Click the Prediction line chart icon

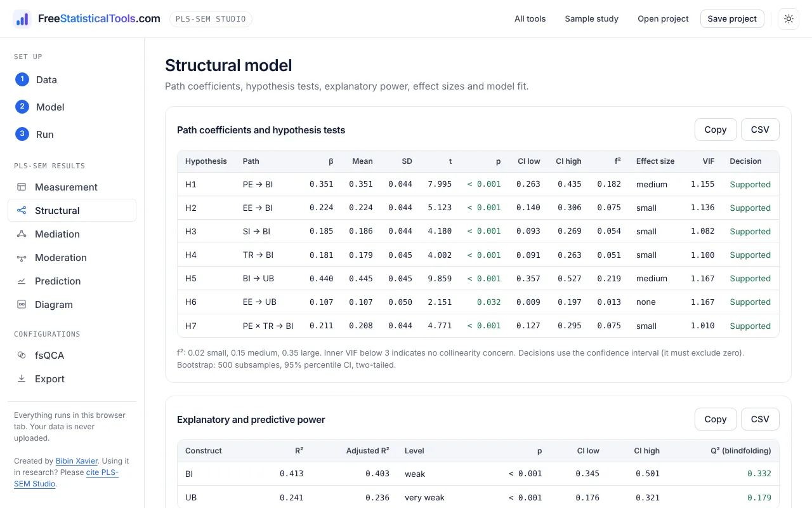pyautogui.click(x=22, y=281)
